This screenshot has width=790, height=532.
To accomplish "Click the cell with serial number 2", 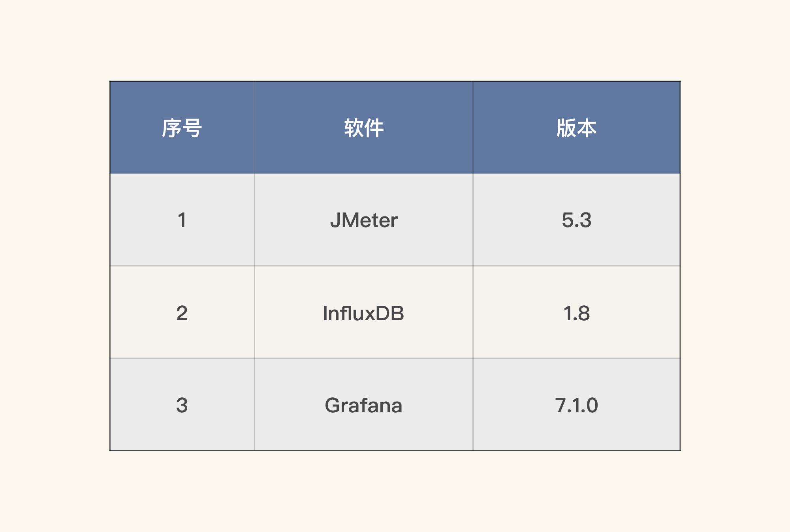I will tap(182, 313).
